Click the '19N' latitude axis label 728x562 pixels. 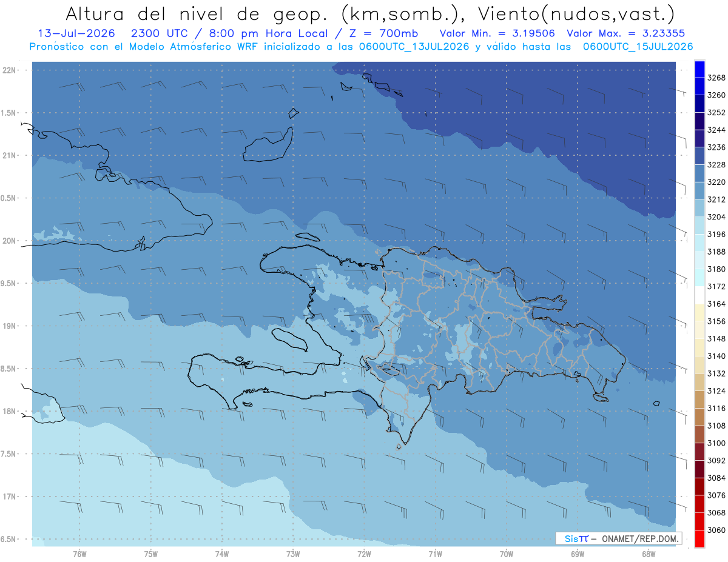coord(9,326)
